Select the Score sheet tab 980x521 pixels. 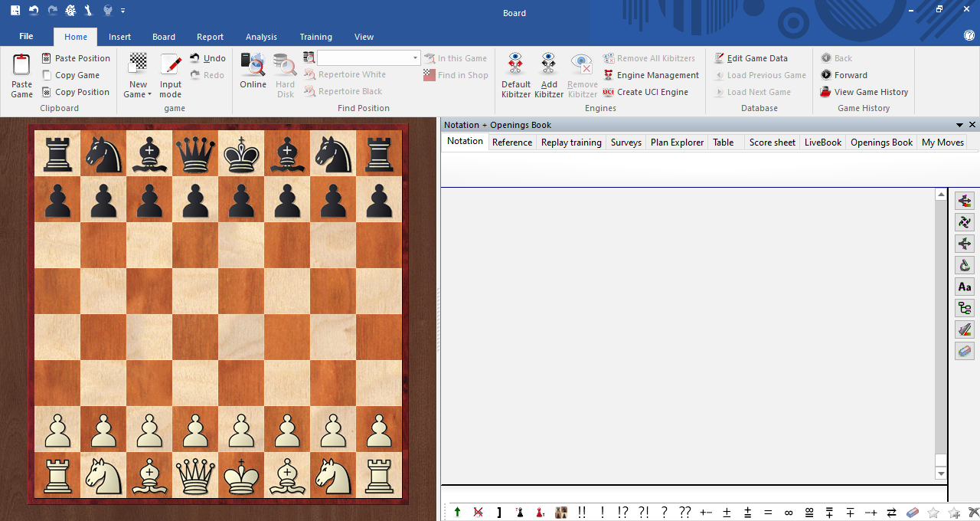coord(772,143)
